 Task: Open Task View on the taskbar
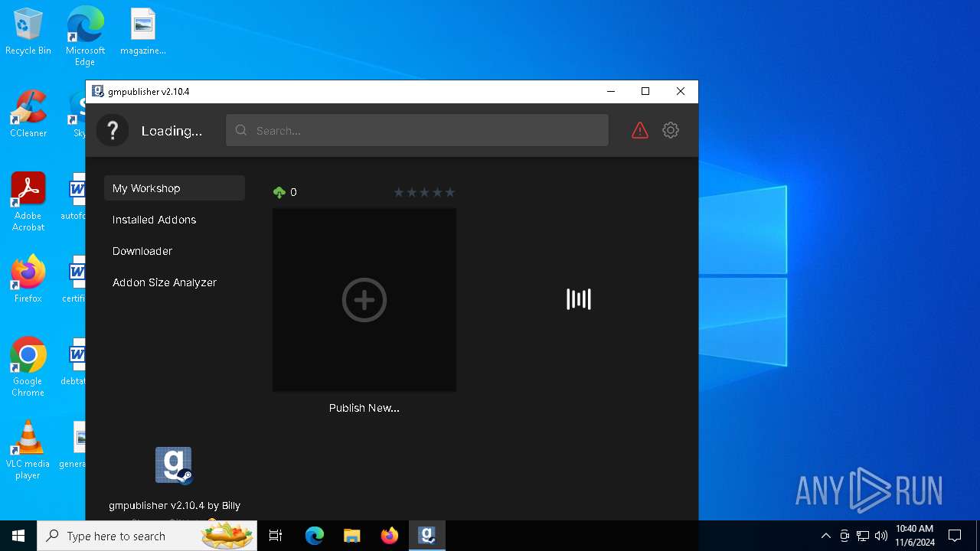tap(276, 536)
